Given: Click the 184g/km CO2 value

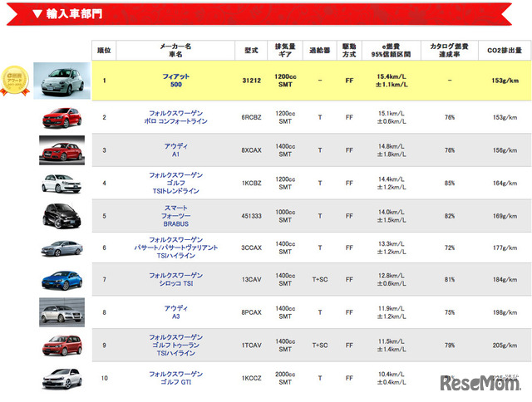Looking at the screenshot, I should click(505, 280).
